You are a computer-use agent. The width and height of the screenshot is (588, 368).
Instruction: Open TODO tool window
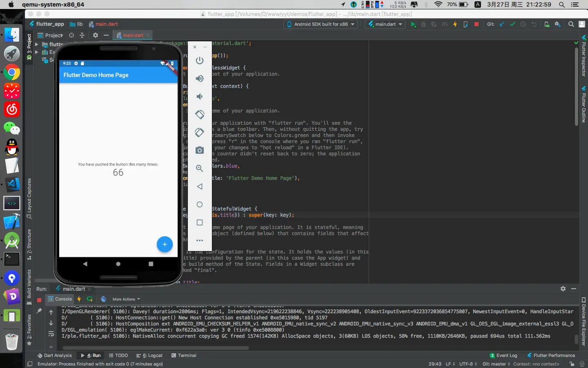click(118, 356)
